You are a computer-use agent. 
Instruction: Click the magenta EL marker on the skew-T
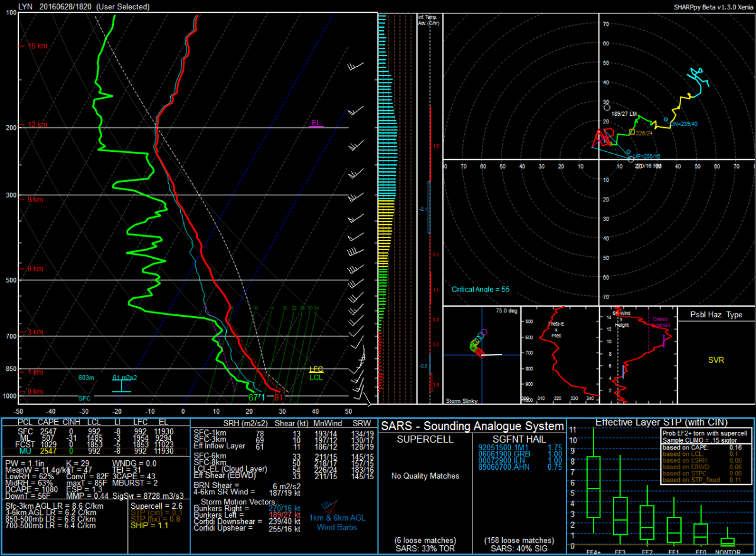tap(316, 123)
